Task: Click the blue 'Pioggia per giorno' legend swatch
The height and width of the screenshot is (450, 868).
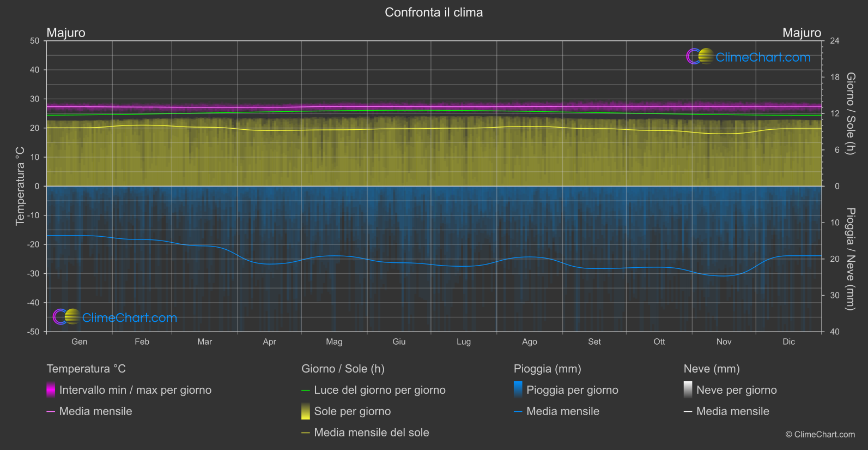Action: click(x=518, y=390)
